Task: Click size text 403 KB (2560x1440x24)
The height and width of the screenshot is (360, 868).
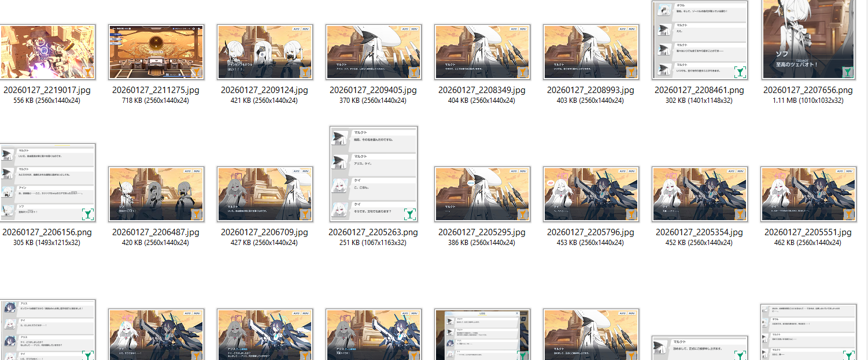Action: tap(590, 101)
